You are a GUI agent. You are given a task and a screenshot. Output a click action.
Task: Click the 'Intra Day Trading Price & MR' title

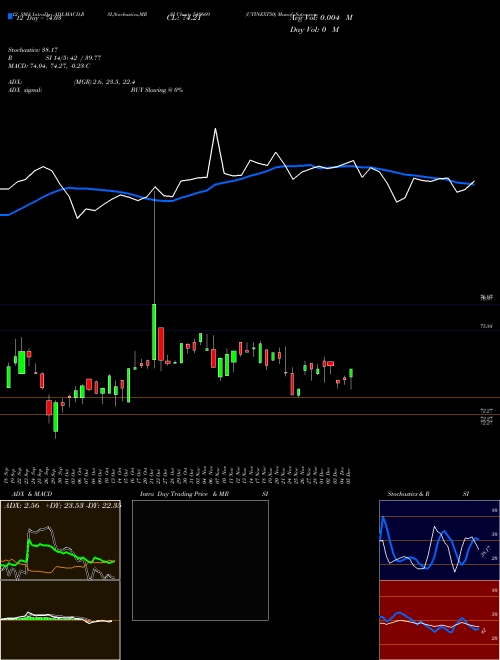[x=184, y=494]
